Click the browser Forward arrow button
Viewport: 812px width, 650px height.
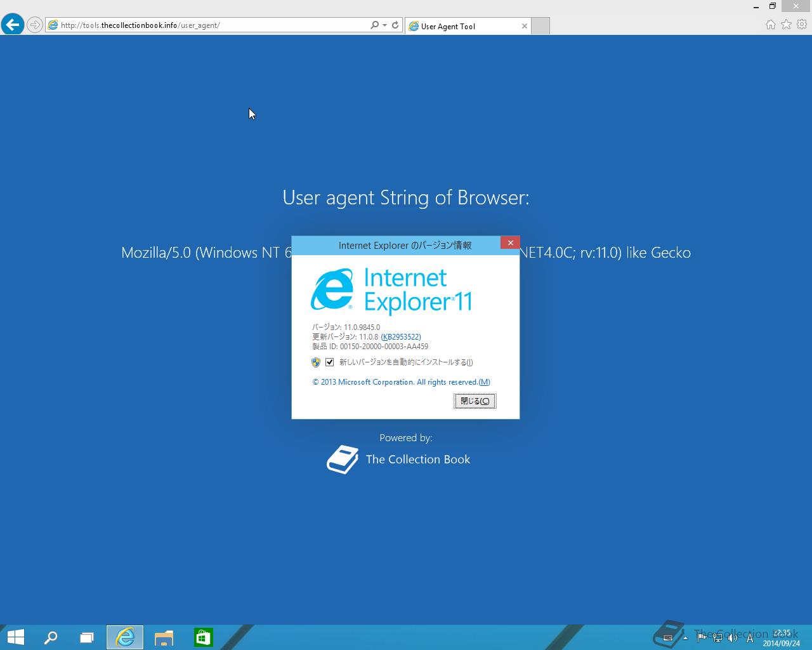[x=35, y=25]
